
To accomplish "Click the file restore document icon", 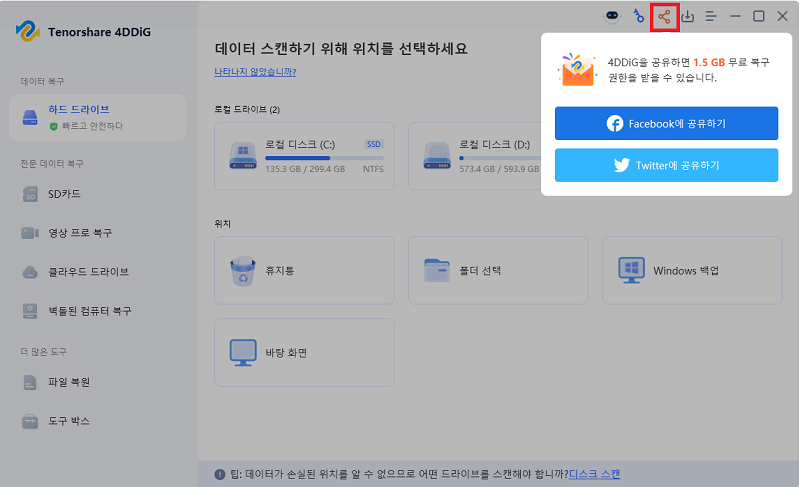I will point(30,382).
